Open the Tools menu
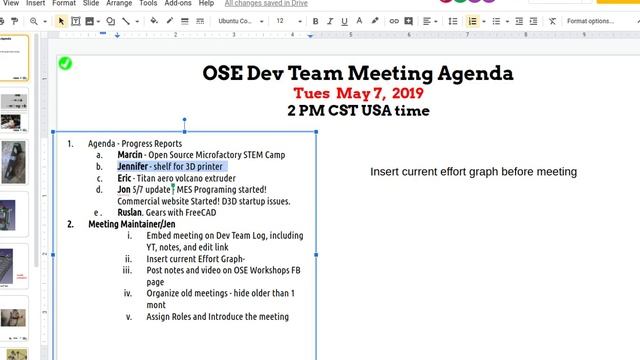Screen dimensions: 640x360 pos(148,3)
